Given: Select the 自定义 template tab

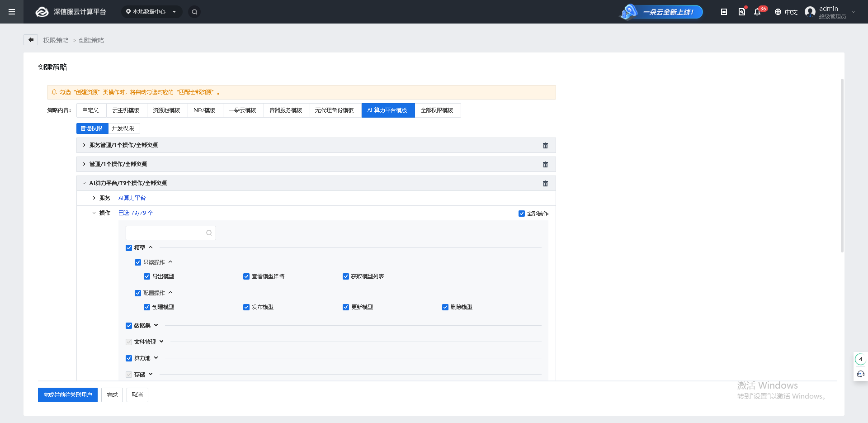Looking at the screenshot, I should [91, 110].
